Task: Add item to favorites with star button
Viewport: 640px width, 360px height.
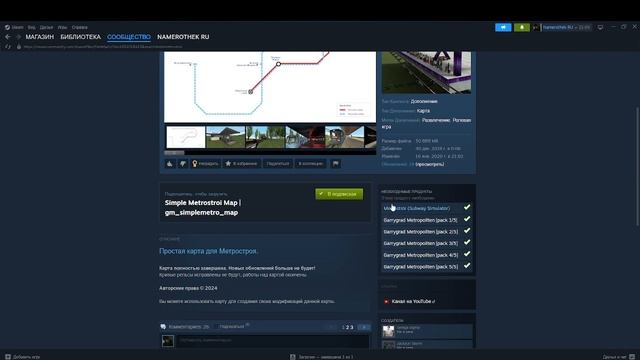Action: [x=241, y=164]
